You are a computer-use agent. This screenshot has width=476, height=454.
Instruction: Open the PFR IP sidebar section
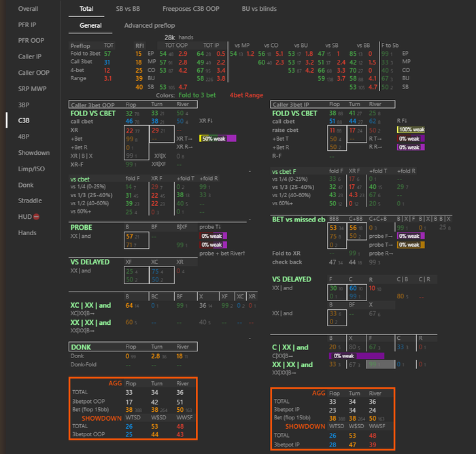point(27,25)
